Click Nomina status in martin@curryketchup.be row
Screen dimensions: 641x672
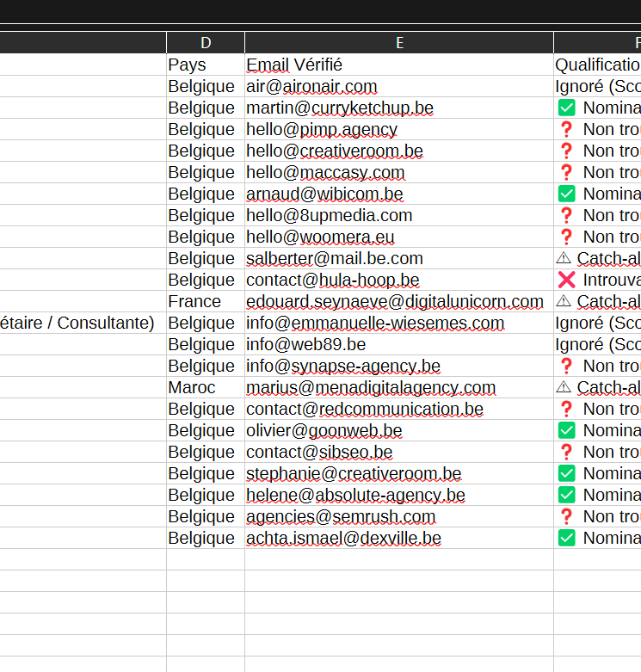598,108
